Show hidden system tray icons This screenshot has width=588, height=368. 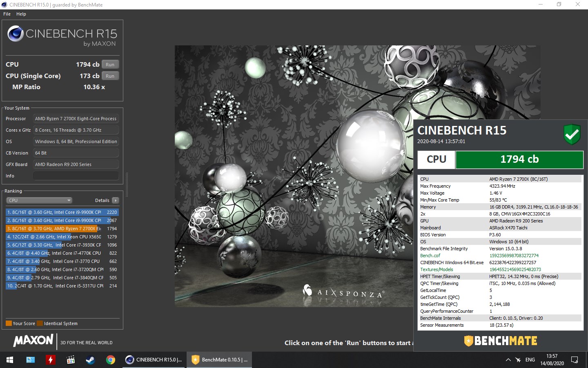click(x=508, y=360)
